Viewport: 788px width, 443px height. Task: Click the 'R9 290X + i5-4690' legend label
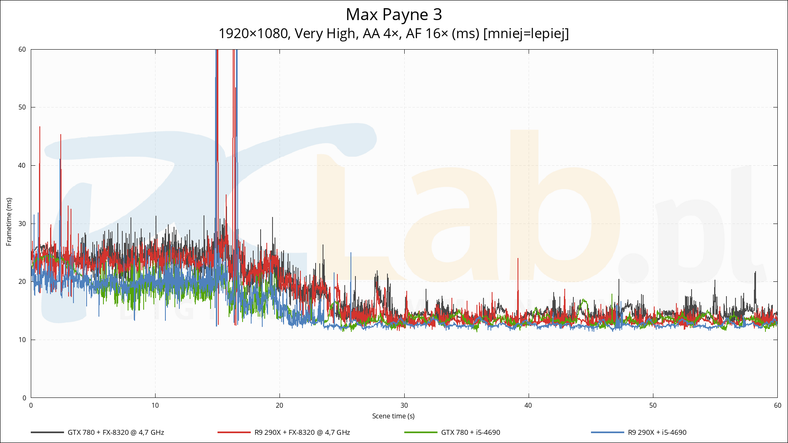pyautogui.click(x=657, y=432)
